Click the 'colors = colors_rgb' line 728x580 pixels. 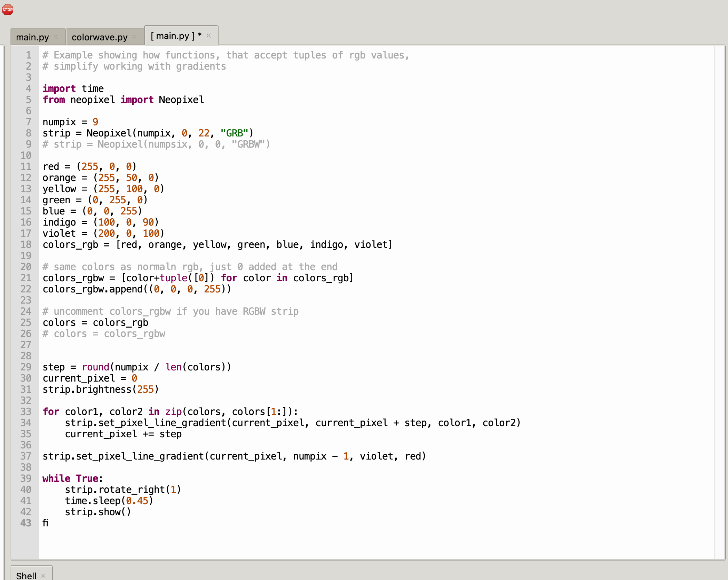95,322
